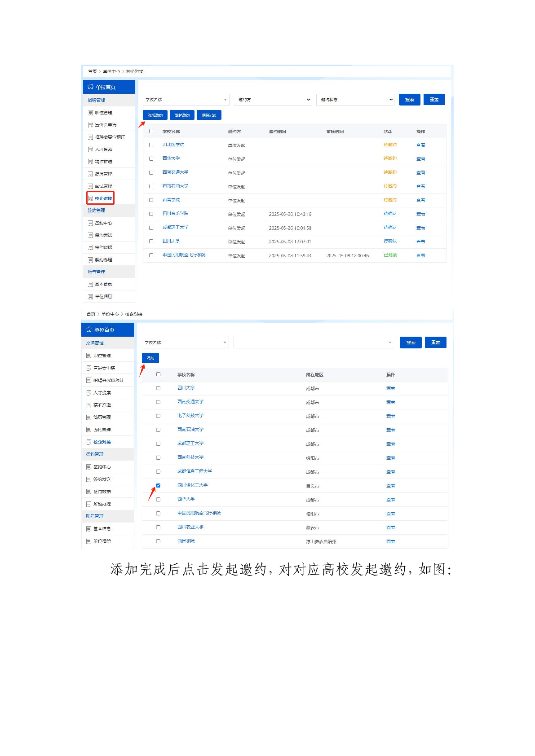
Task: Open the 邀约方 dropdown
Action: (273, 100)
